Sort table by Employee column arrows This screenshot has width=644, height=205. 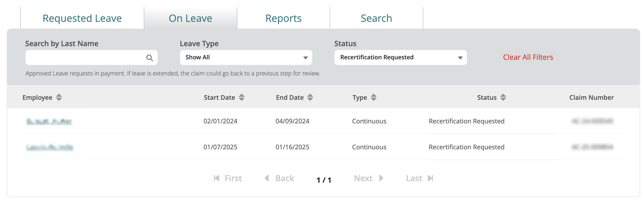(x=59, y=97)
